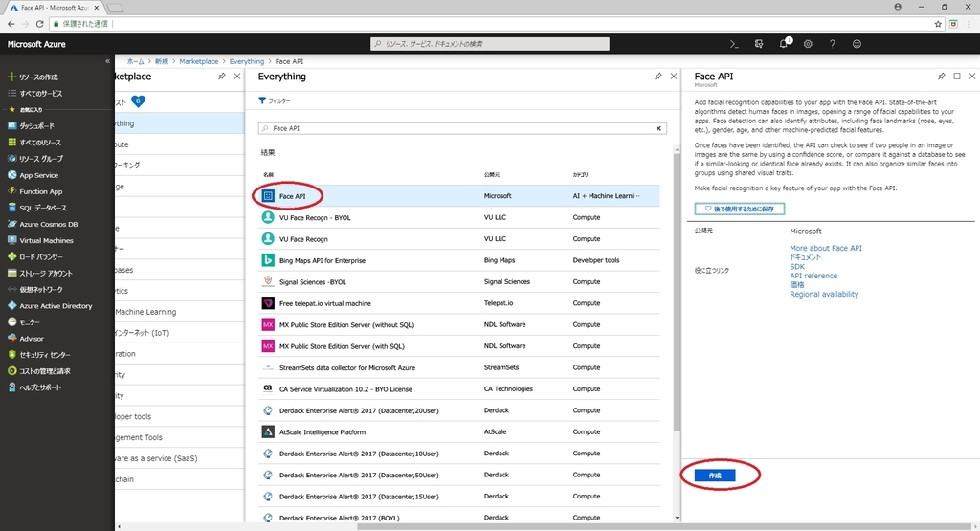Viewport: 980px width, 531px height.
Task: Click the global search box in top bar
Action: [x=490, y=44]
